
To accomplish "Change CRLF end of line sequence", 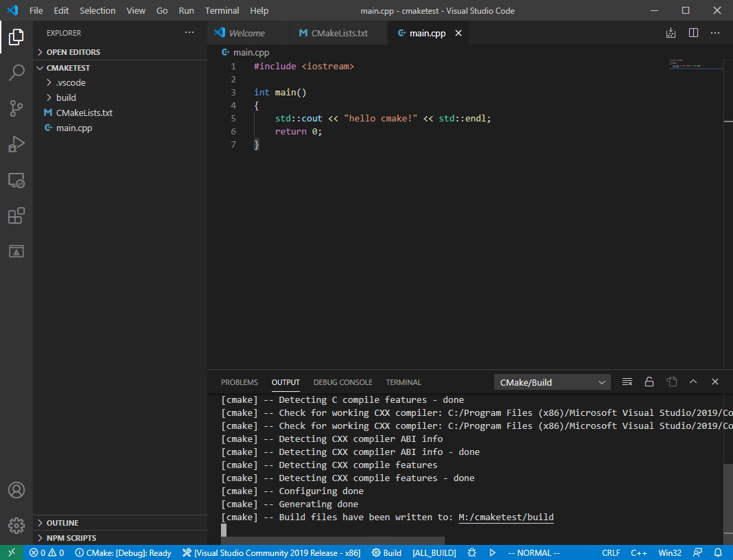I will [611, 552].
